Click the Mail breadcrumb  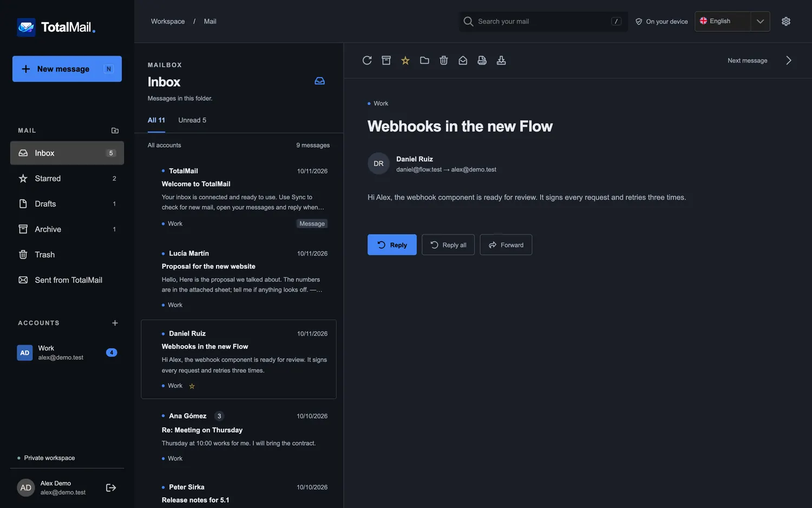pos(210,22)
